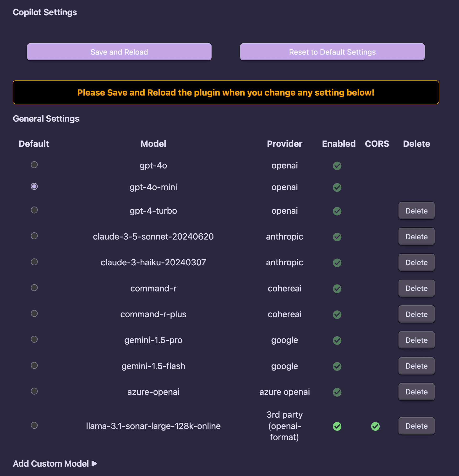Screen dimensions: 459x476
Task: Toggle CORS for the llama sonar model
Action: 375,426
